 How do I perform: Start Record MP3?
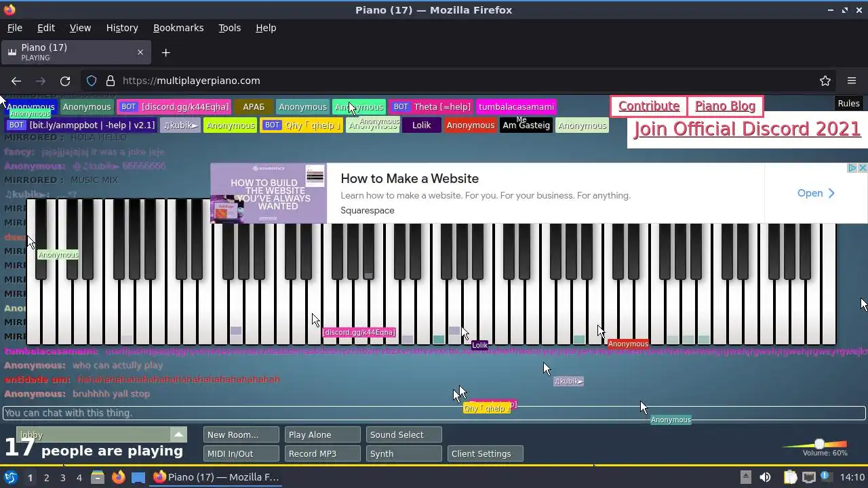[322, 454]
